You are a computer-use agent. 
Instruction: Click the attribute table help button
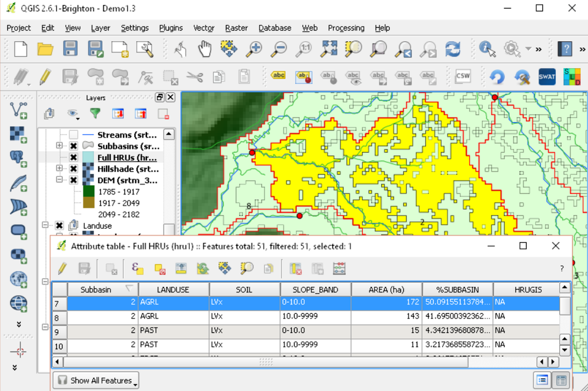(x=562, y=268)
